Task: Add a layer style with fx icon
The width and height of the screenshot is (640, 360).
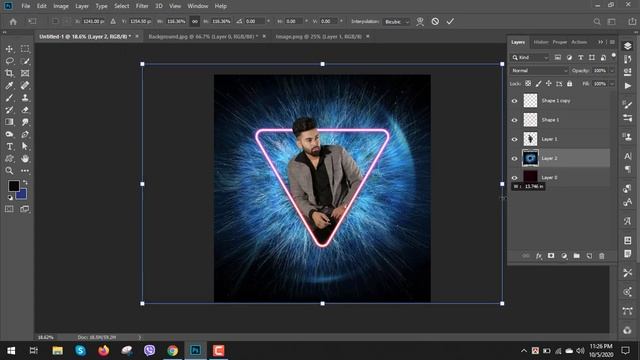Action: [x=538, y=256]
